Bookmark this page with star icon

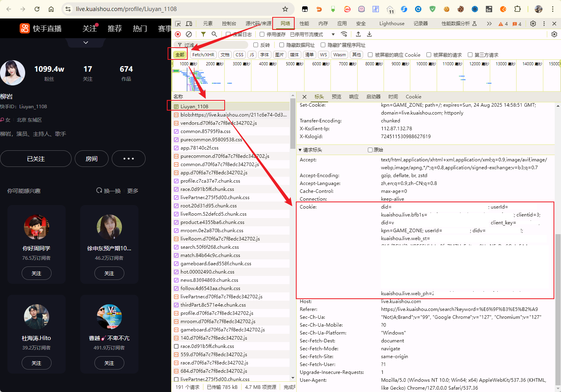[285, 9]
